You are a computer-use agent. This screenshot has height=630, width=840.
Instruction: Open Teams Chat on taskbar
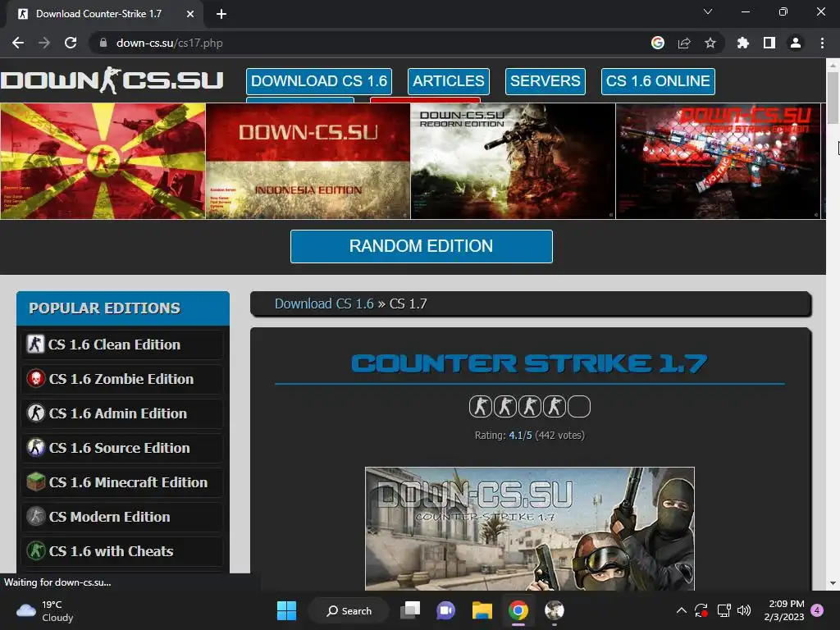pos(445,610)
